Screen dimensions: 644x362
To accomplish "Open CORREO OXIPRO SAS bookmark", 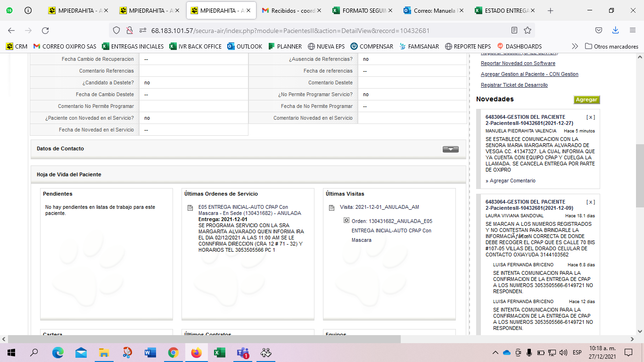I will click(x=65, y=46).
